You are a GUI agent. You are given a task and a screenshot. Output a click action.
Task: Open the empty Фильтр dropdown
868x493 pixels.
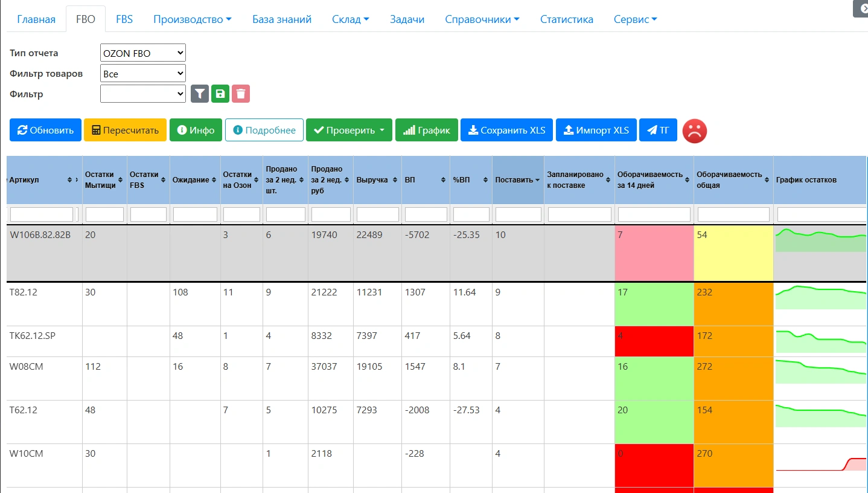(x=143, y=94)
